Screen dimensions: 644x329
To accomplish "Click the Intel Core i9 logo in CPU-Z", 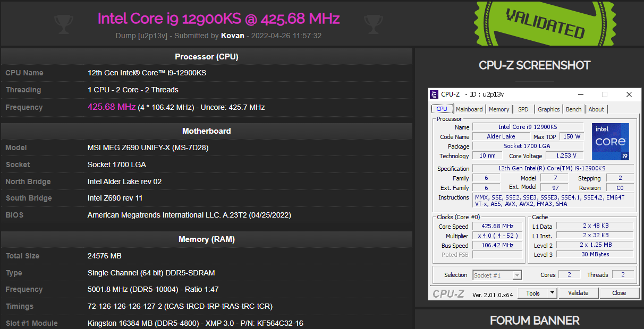I will [611, 142].
